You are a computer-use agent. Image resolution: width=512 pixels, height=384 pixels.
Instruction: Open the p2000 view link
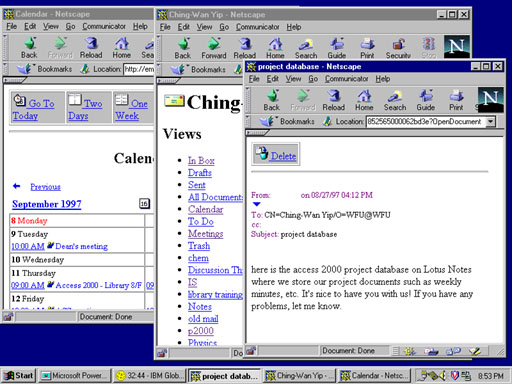[x=201, y=331]
